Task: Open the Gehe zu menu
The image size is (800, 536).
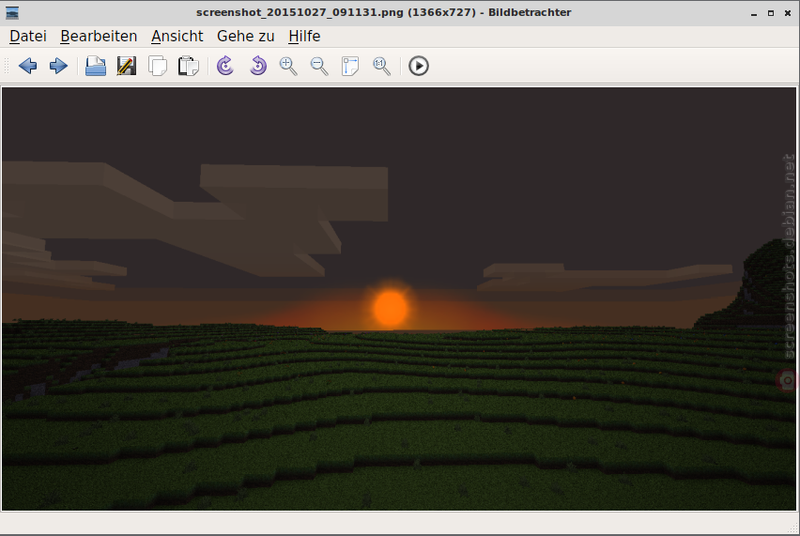Action: point(245,36)
